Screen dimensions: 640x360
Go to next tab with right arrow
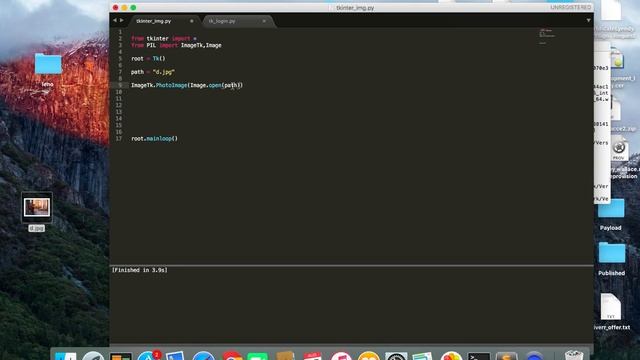coord(122,20)
